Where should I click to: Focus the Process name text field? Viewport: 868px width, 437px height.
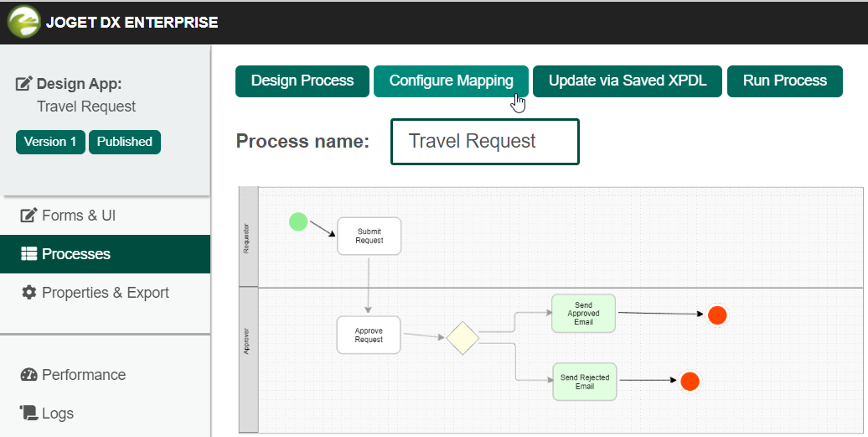484,142
